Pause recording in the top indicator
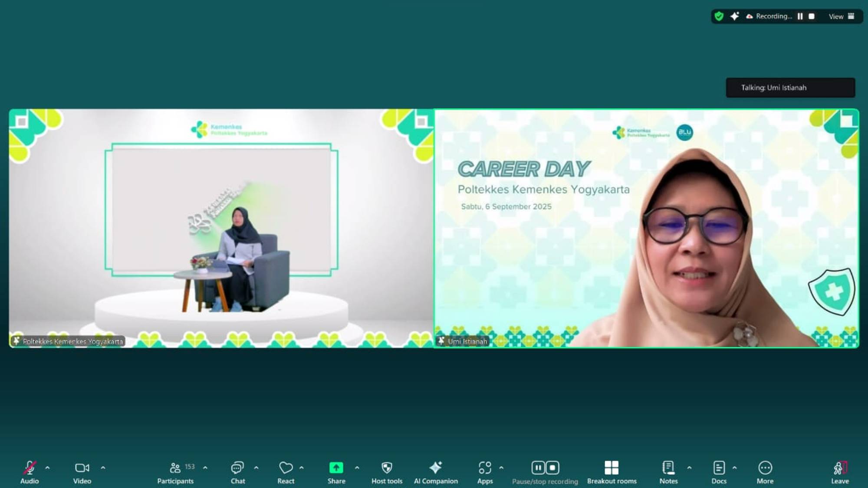Screen dimensions: 868x488 [800, 16]
